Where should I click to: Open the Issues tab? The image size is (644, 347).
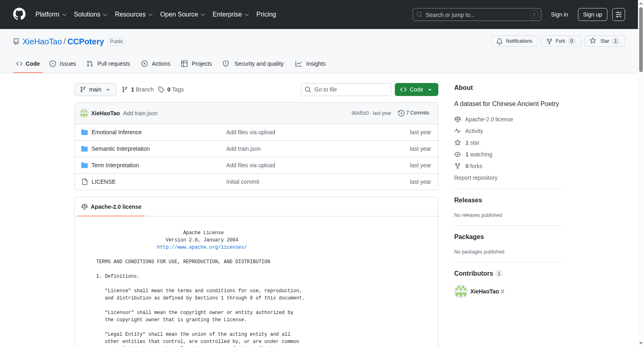pyautogui.click(x=63, y=64)
